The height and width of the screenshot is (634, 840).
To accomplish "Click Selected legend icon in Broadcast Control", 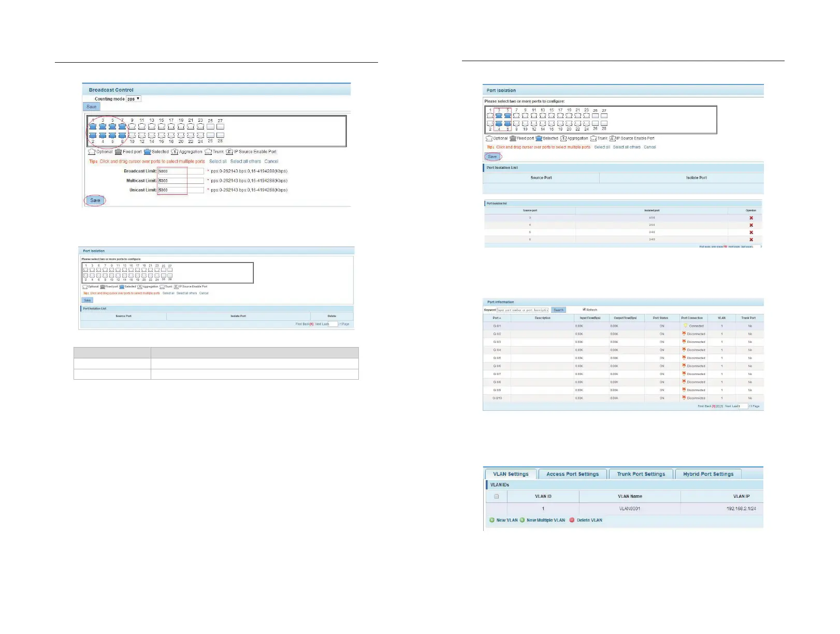I will (x=148, y=152).
